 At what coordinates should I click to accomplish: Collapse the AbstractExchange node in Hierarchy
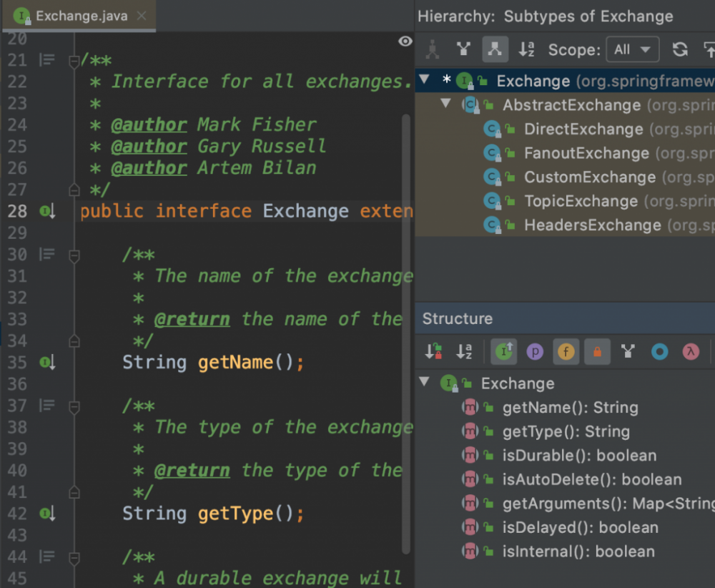[x=446, y=104]
